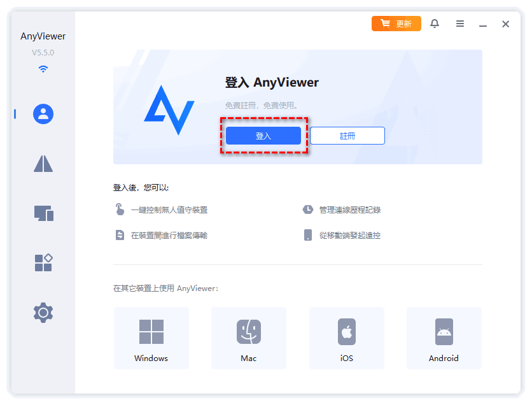The width and height of the screenshot is (532, 405).
Task: Click the connection history clock icon
Action: coord(308,210)
